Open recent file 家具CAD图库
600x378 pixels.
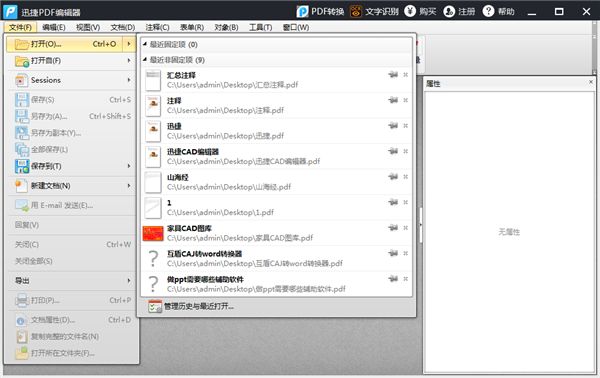coord(277,233)
